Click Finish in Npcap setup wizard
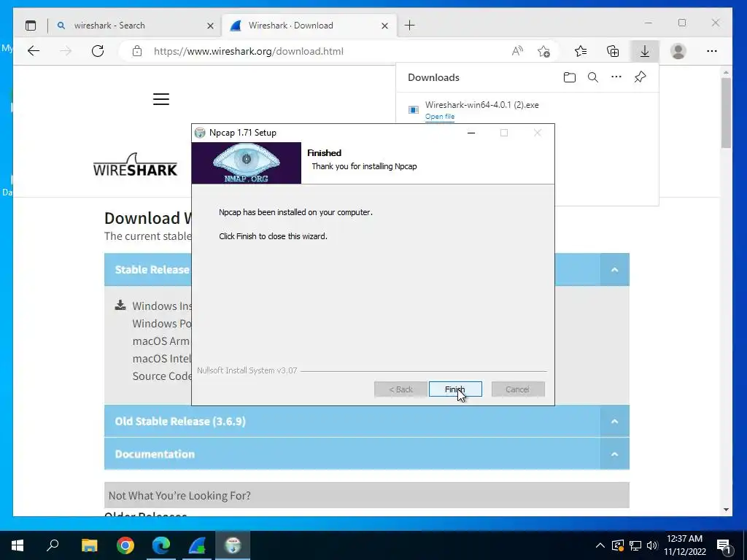747x560 pixels. click(455, 389)
